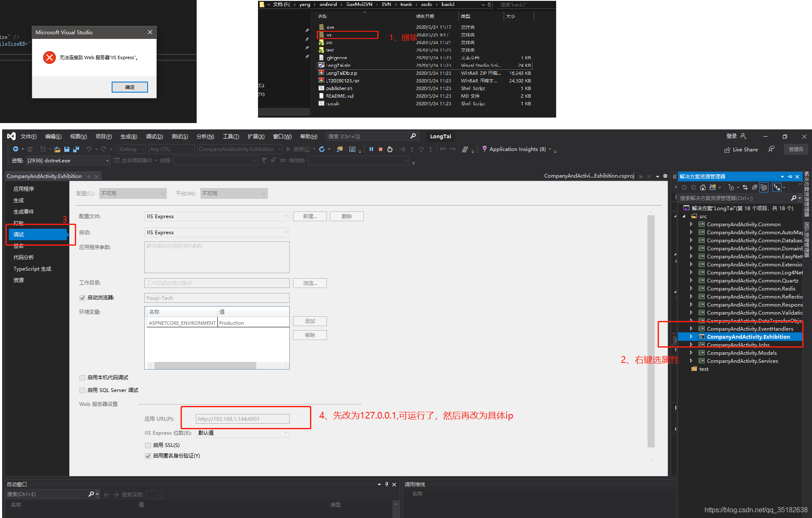Uncheck the 启动浏览器 checkbox
Screen dimensions: 812x518
click(82, 298)
